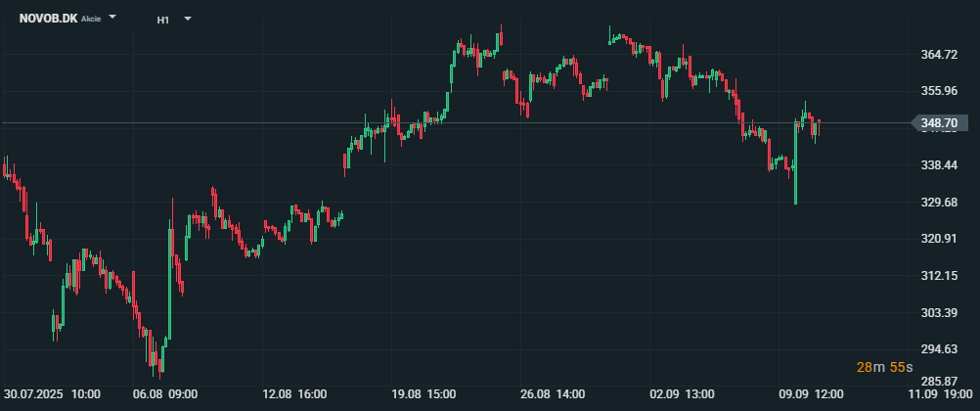Click the 329.68 price axis label
The image size is (980, 411).
click(938, 203)
